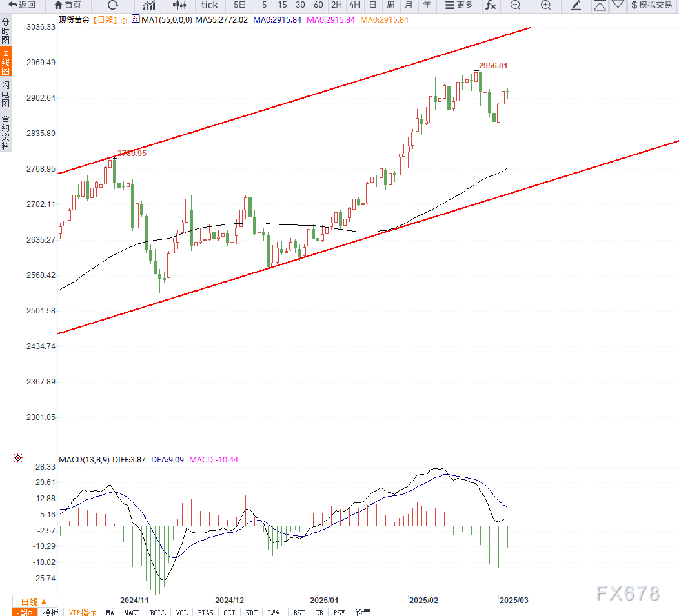Click the 返回 back button

(x=21, y=5)
